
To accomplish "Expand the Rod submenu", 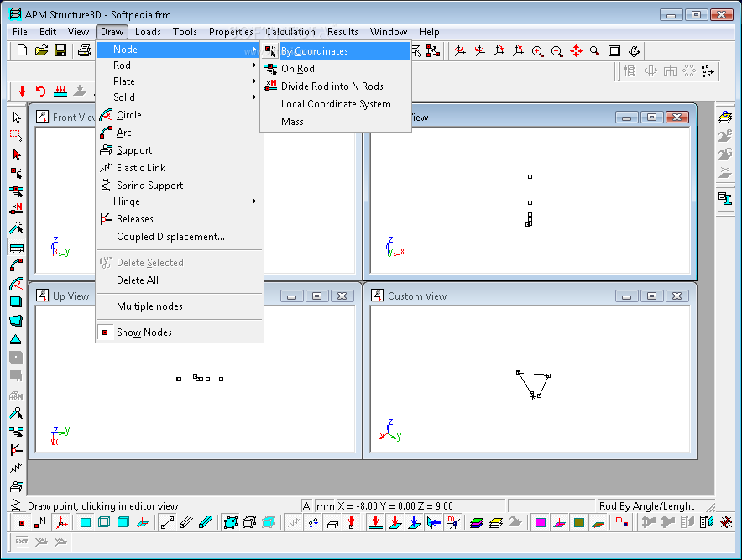I will [x=180, y=65].
